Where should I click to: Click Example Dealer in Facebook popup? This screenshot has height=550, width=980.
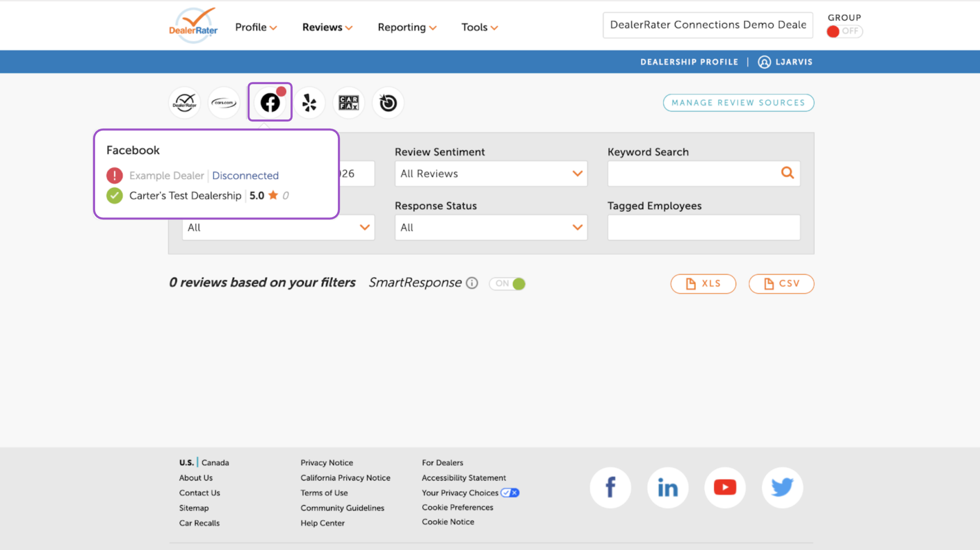pyautogui.click(x=167, y=175)
